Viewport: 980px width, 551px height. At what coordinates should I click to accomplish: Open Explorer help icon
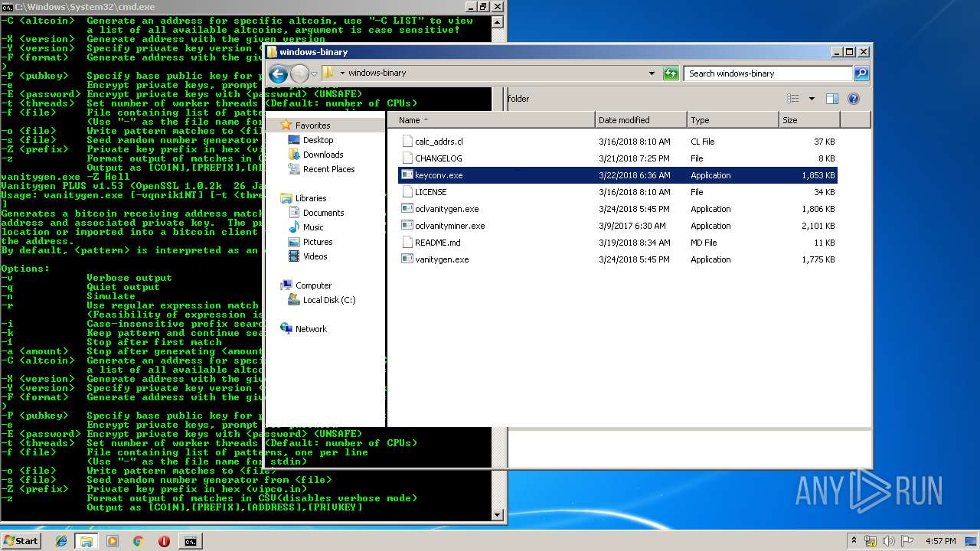[854, 99]
